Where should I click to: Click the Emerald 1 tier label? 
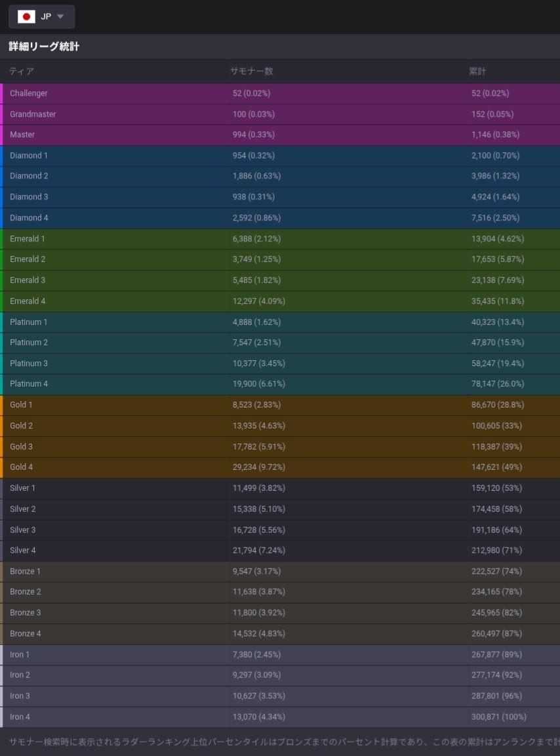(x=28, y=239)
